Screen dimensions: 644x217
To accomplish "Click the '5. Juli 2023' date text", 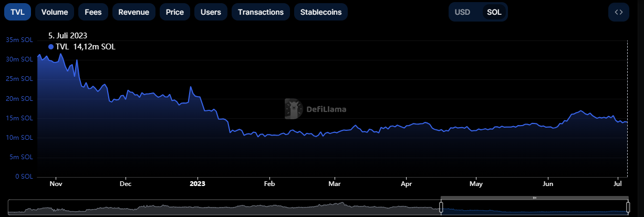I will click(x=67, y=36).
